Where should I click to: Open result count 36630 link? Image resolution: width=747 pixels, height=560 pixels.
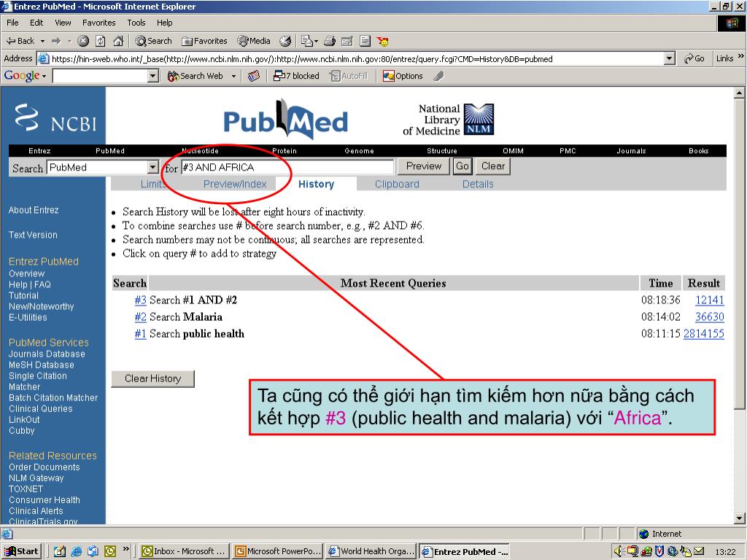(709, 316)
